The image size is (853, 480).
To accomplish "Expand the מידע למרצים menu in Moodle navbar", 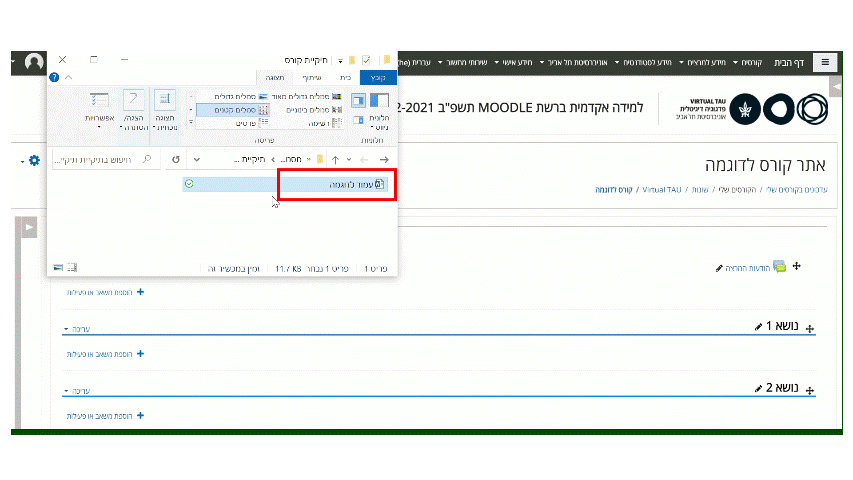I will click(703, 63).
